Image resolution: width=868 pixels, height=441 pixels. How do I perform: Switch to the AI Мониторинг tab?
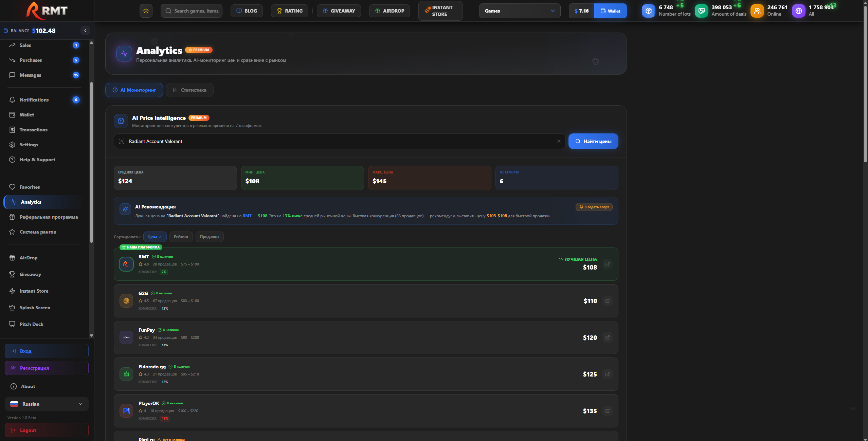click(134, 90)
